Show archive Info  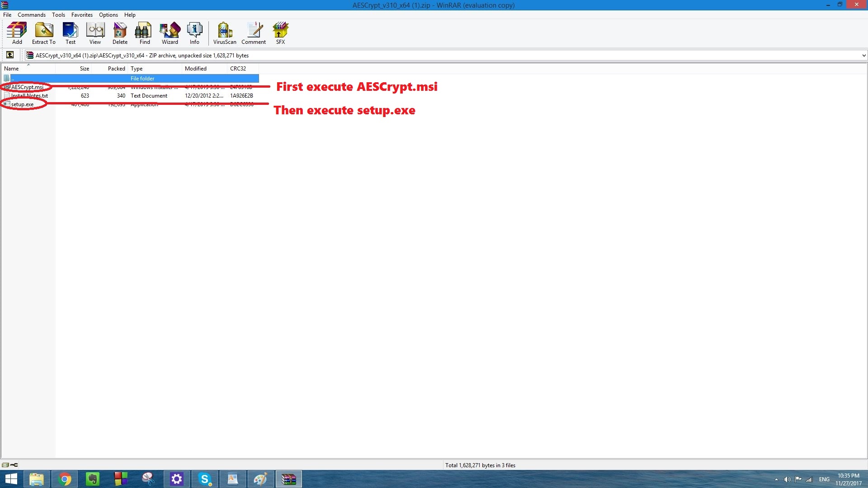pyautogui.click(x=194, y=33)
